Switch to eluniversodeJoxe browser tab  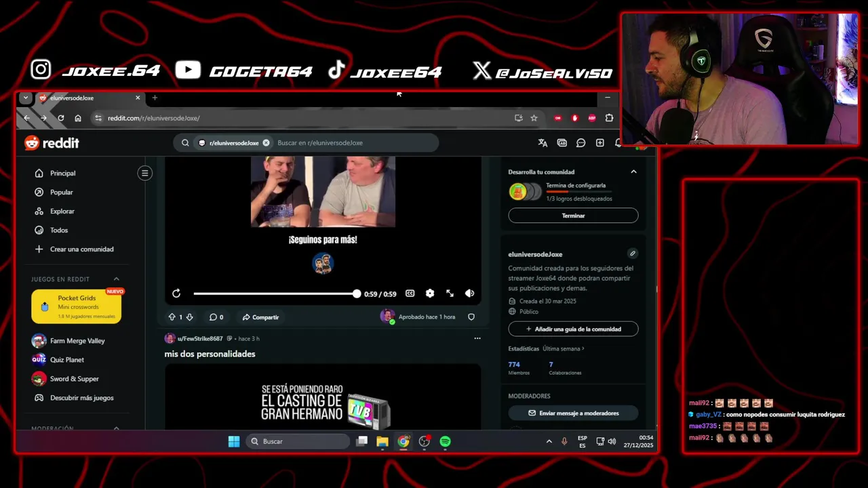click(89, 98)
